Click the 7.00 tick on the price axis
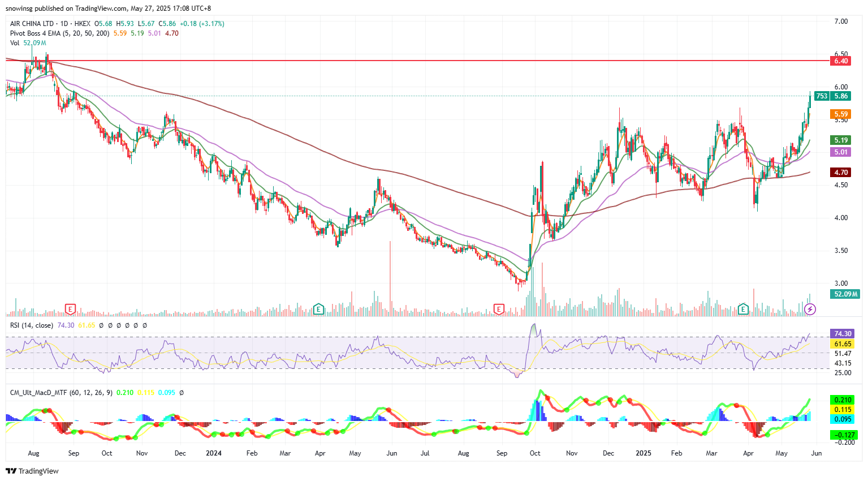Image resolution: width=868 pixels, height=481 pixels. click(x=841, y=22)
